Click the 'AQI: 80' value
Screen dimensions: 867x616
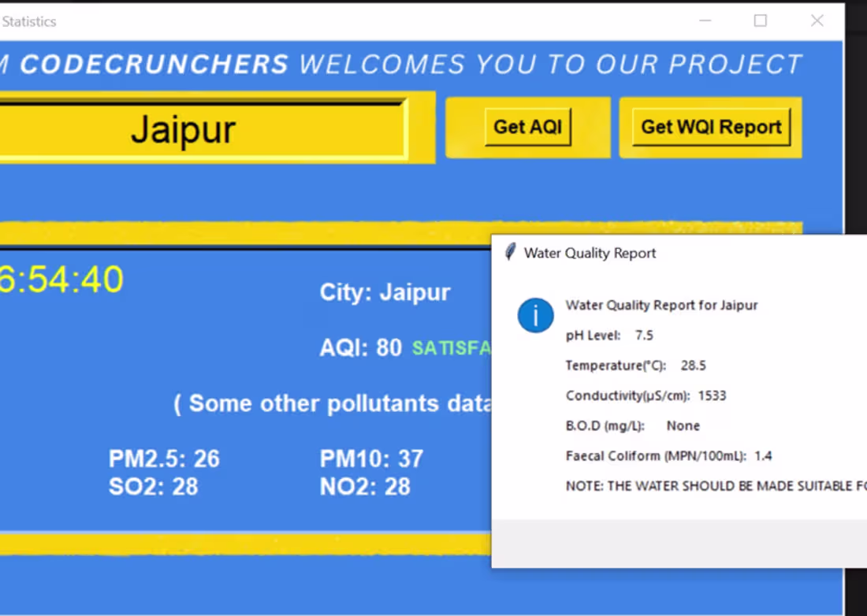point(360,348)
